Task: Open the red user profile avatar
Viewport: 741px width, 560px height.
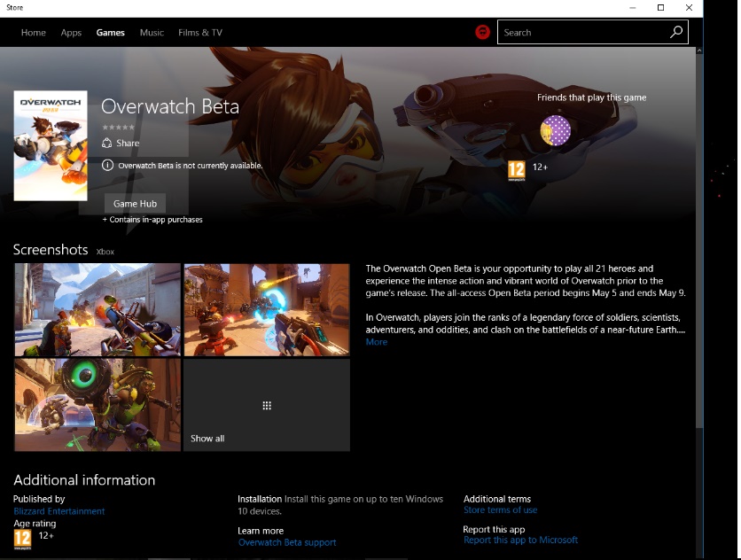Action: click(482, 32)
